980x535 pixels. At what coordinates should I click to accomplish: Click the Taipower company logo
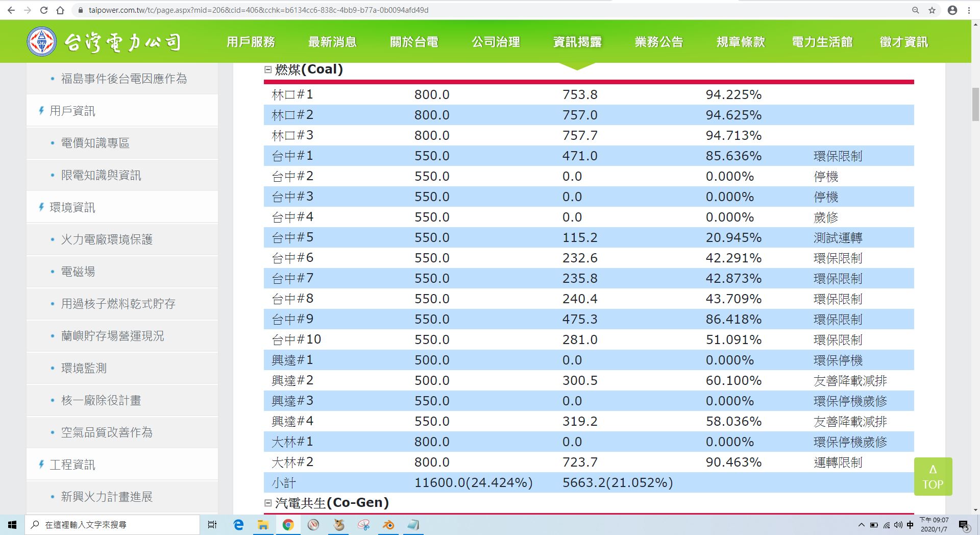[x=105, y=42]
